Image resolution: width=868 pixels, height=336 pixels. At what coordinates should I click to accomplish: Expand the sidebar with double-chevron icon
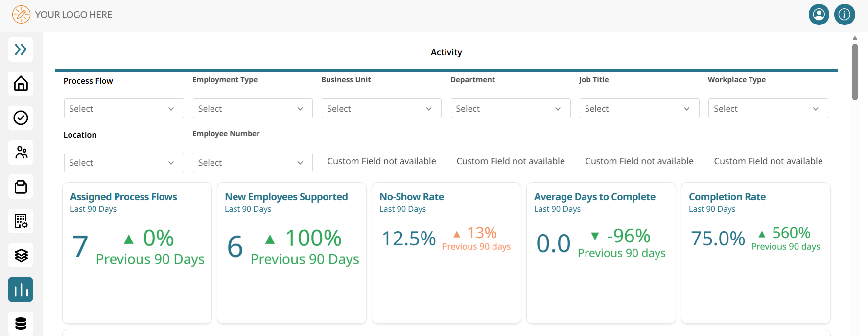point(21,49)
